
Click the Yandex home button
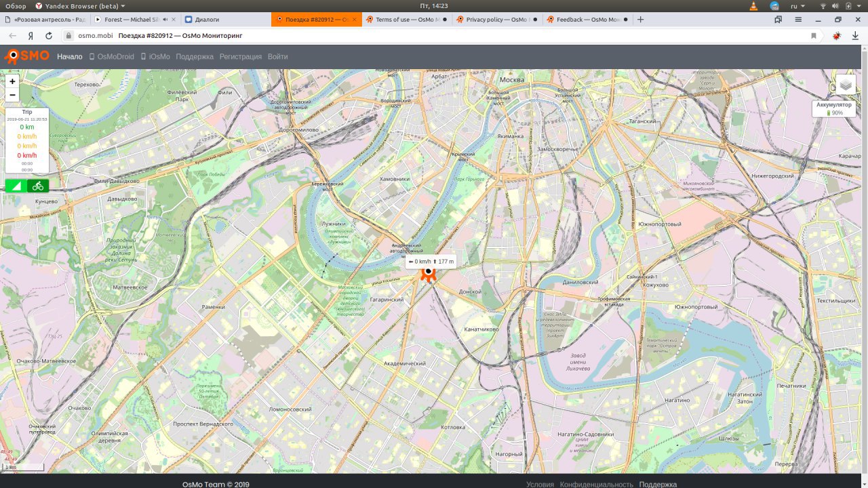point(31,35)
